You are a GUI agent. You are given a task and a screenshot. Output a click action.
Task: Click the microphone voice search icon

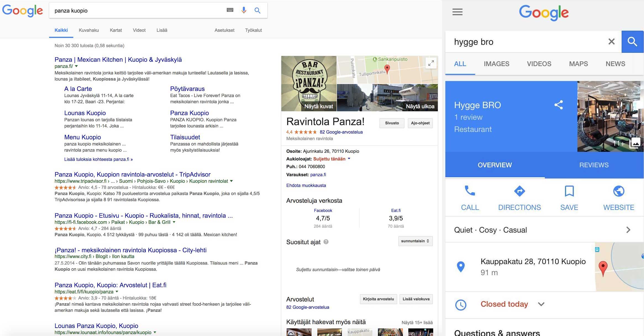[x=244, y=11]
